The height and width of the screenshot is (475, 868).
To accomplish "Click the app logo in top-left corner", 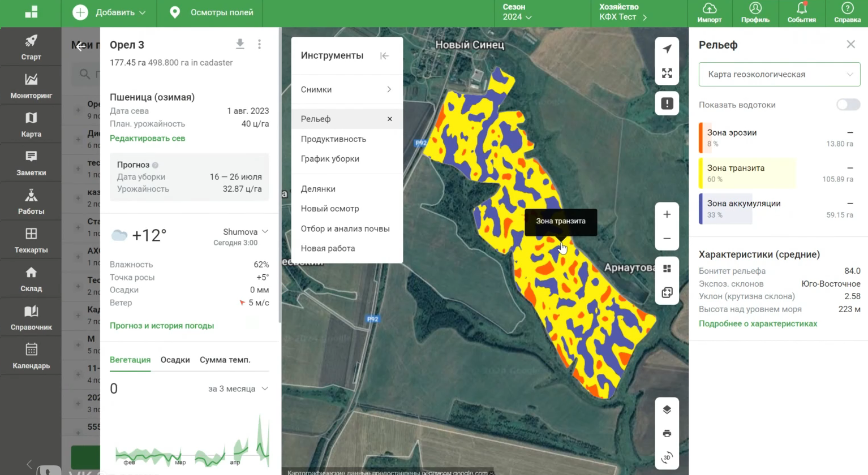I will (31, 12).
